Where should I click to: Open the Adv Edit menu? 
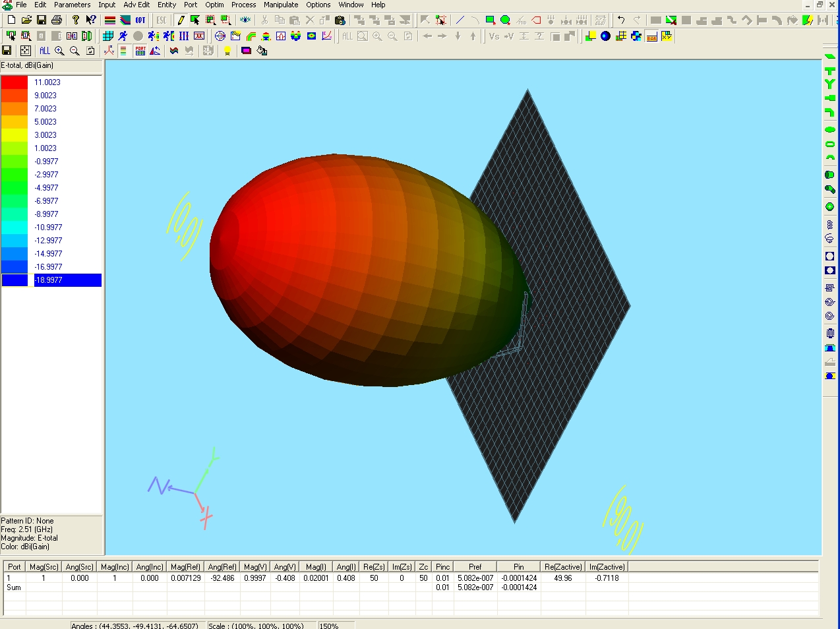pos(136,5)
